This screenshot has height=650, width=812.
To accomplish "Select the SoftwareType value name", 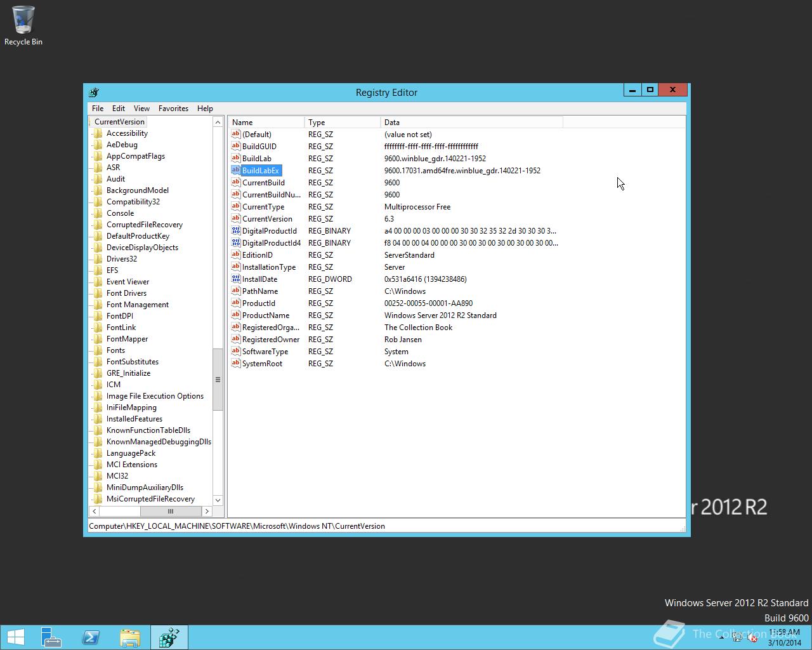I will pyautogui.click(x=265, y=351).
